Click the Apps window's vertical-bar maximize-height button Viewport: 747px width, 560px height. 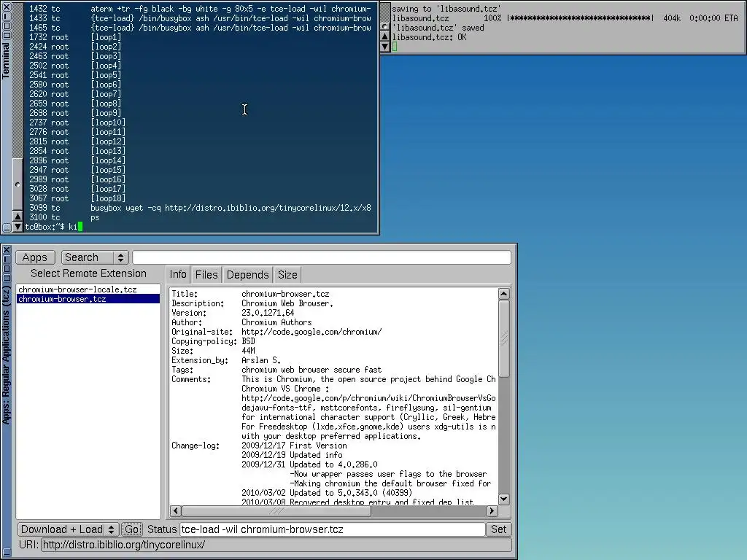pos(7,259)
